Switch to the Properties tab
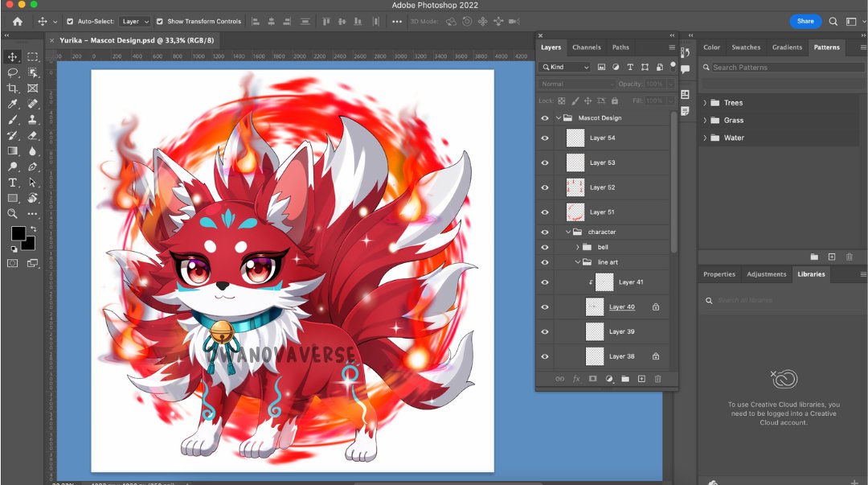The height and width of the screenshot is (485, 868). tap(719, 274)
